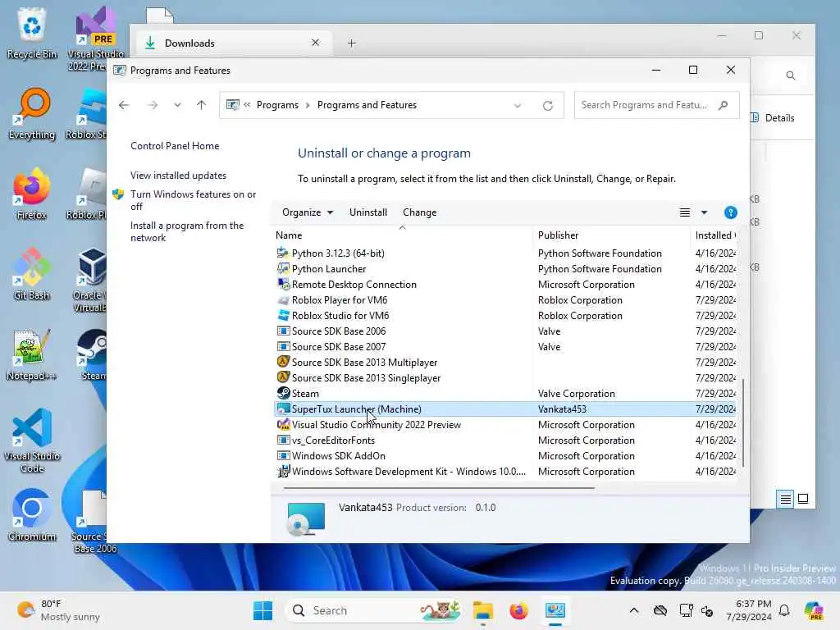
Task: Click Visual Studio Community 2022 Preview icon
Action: click(x=283, y=424)
